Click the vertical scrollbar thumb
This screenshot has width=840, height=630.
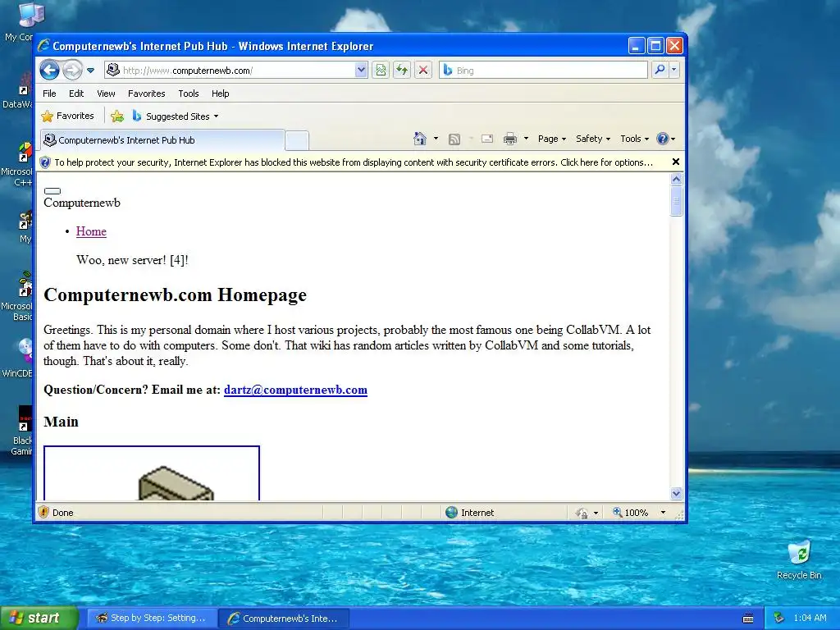pos(676,201)
